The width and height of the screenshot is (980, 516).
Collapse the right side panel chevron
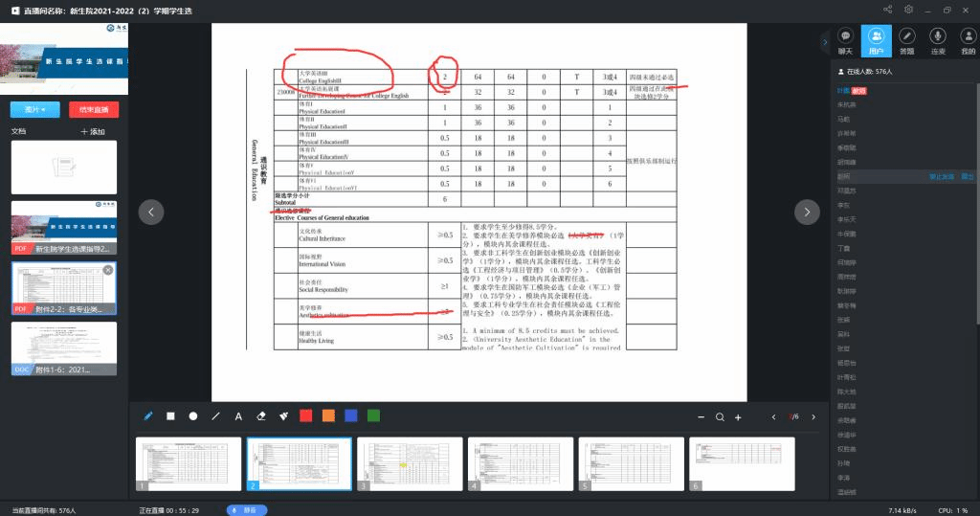824,41
